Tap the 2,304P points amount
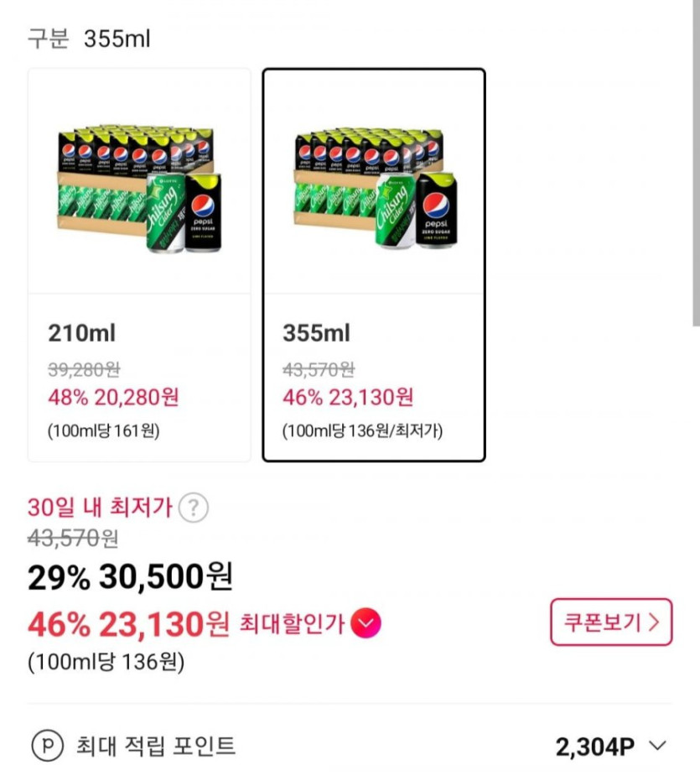700x781 pixels. point(594,747)
